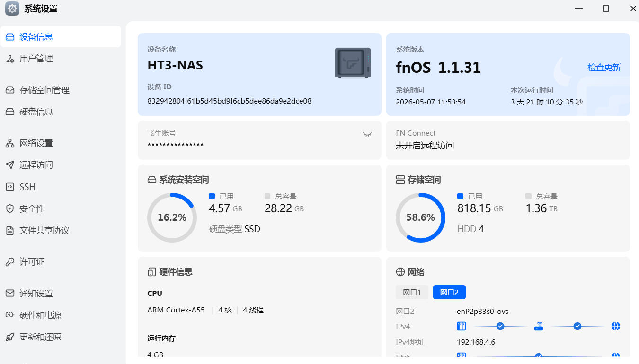The image size is (639, 364).
Task: Click the NAS device image
Action: point(353,63)
